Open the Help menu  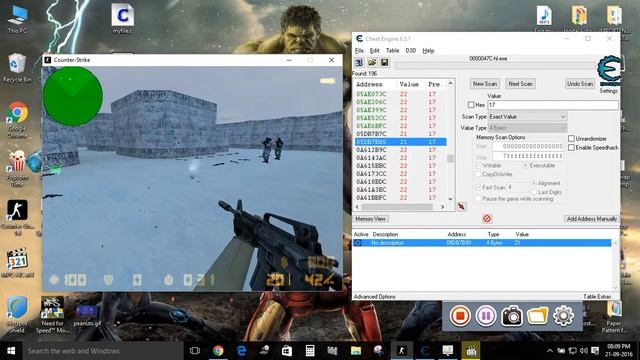click(x=428, y=51)
